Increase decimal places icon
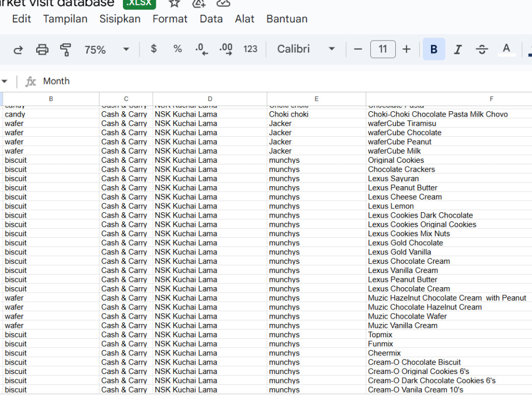 pos(226,49)
